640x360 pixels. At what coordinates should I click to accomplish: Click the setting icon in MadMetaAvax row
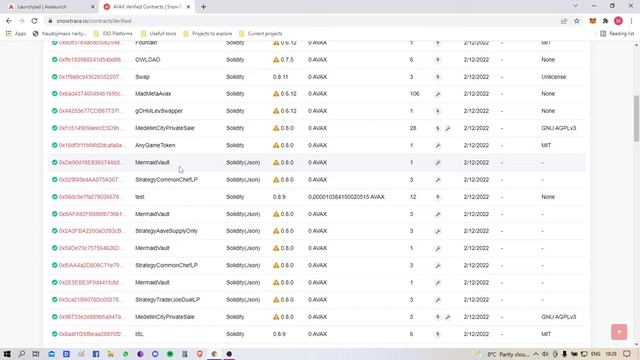tap(438, 94)
